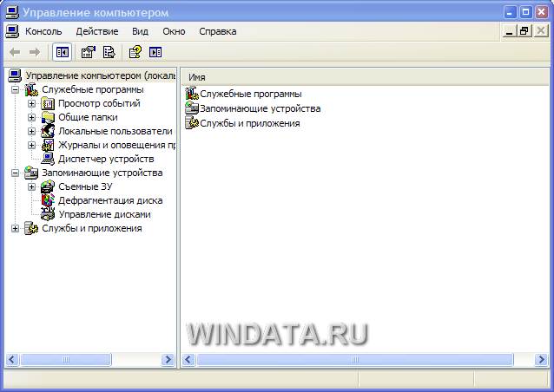554x392 pixels.
Task: Click Запоминающие устройства icon in right pane
Action: point(192,108)
